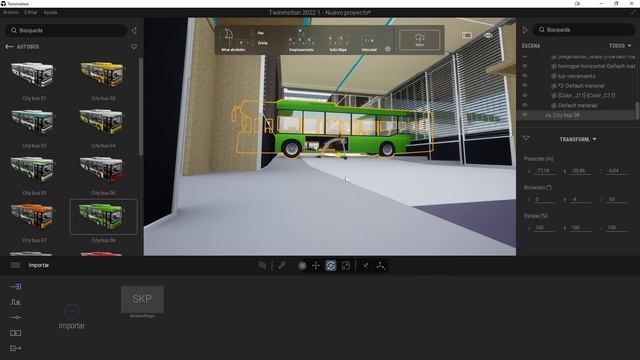Select the material picker eyedropper tool
Image resolution: width=640 pixels, height=360 pixels.
coord(282,266)
